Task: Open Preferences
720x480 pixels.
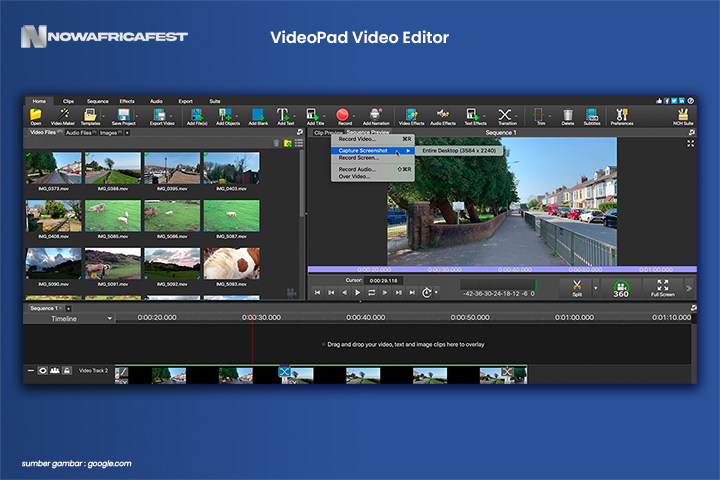Action: 622,116
